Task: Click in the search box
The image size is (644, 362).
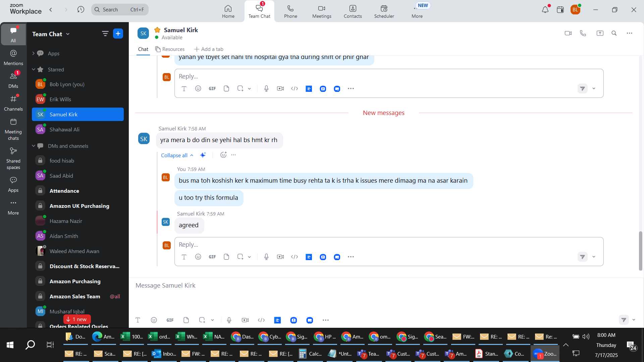Action: [x=120, y=9]
